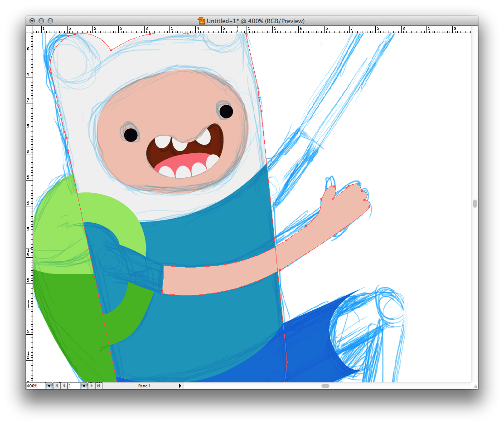Click the 400% zoom input field
The image size is (504, 425).
point(35,386)
